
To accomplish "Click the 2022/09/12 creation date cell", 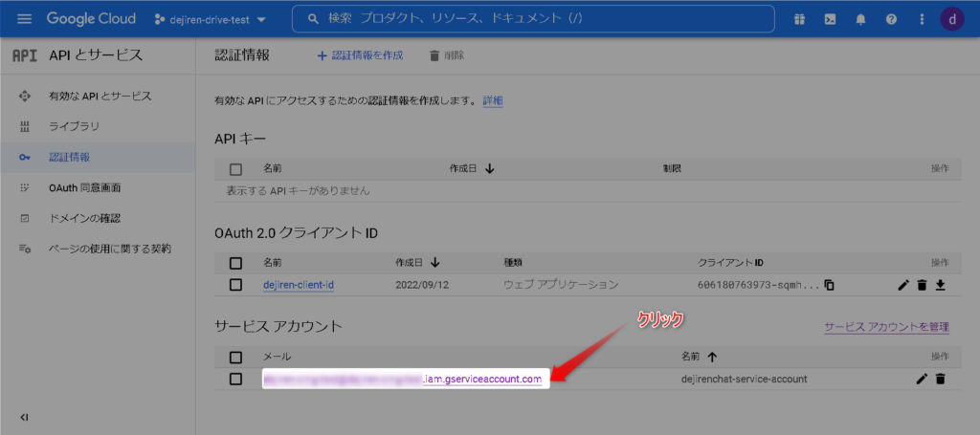I will pos(422,285).
